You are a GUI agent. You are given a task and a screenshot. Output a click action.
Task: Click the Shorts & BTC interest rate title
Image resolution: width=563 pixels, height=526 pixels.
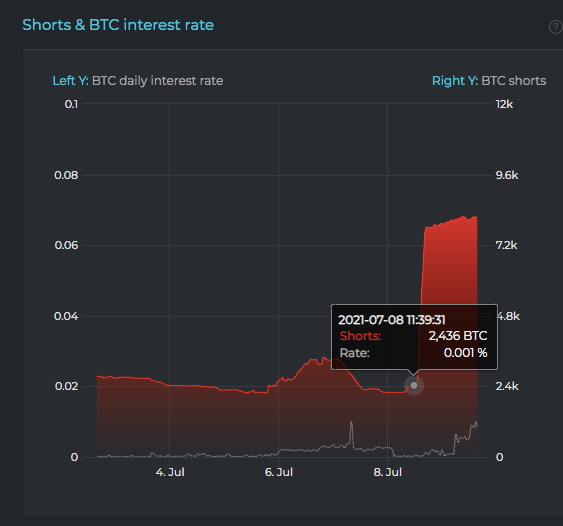(x=118, y=25)
